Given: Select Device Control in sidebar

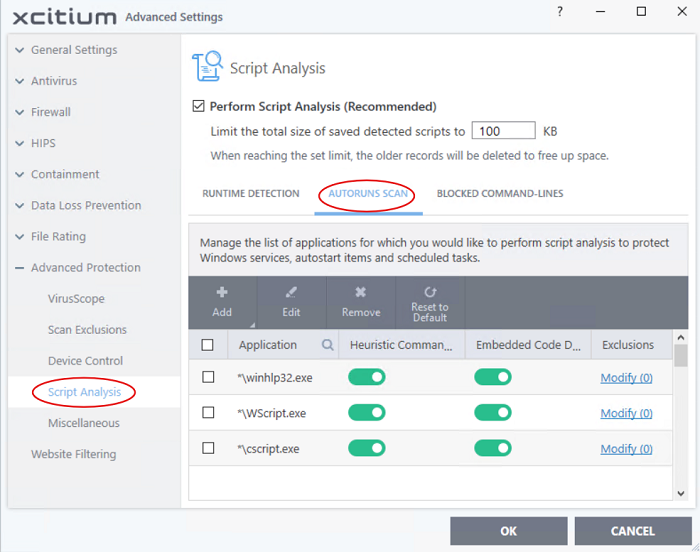Looking at the screenshot, I should (x=85, y=361).
